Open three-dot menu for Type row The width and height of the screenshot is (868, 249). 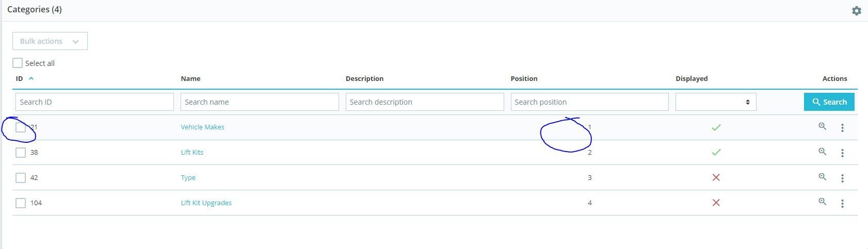pos(842,178)
